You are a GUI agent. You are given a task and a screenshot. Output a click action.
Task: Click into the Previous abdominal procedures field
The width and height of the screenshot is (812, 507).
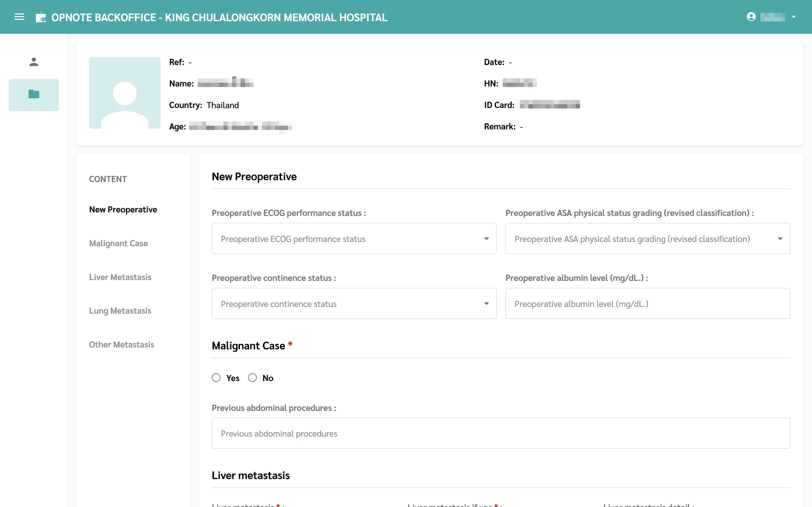coord(501,433)
